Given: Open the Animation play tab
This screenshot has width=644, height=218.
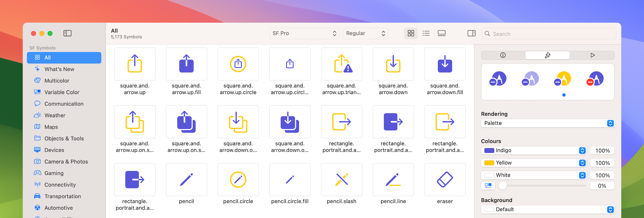Looking at the screenshot, I should click(x=592, y=55).
